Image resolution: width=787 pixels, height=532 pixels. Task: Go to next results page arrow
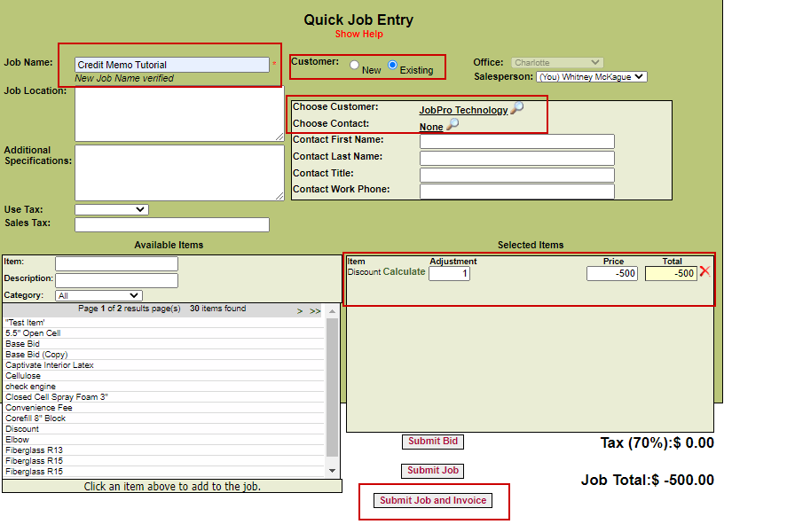[300, 311]
